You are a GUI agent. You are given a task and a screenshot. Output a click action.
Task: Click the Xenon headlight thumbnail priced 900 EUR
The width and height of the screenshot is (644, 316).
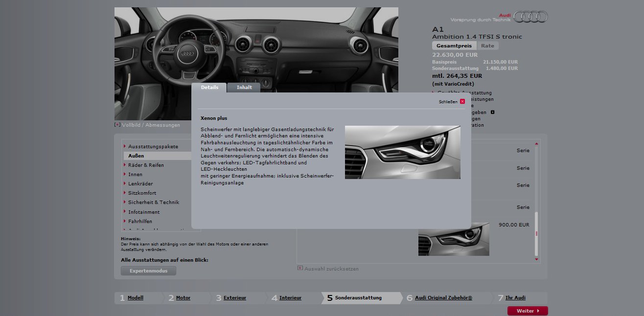coord(453,239)
